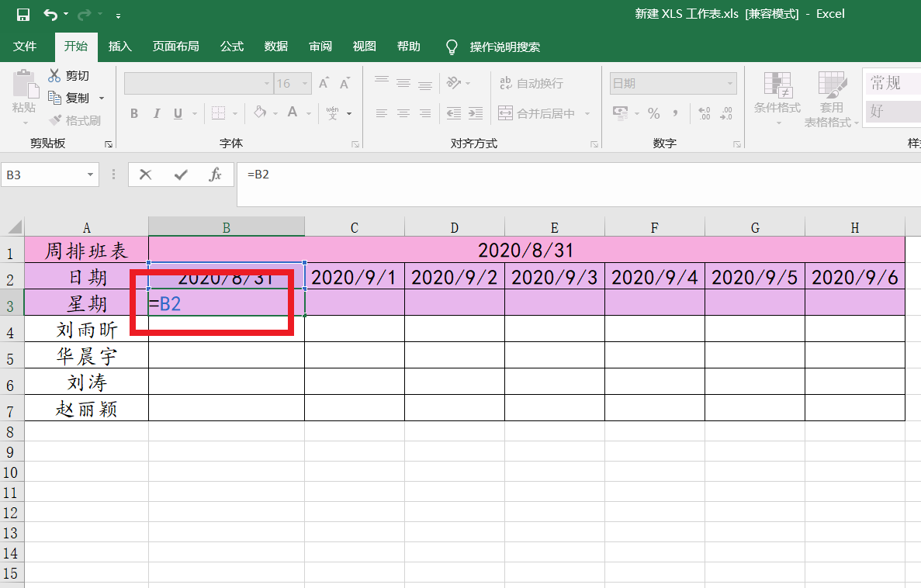This screenshot has height=588, width=921.
Task: Click cell containing 刘雨昕
Action: (86, 329)
